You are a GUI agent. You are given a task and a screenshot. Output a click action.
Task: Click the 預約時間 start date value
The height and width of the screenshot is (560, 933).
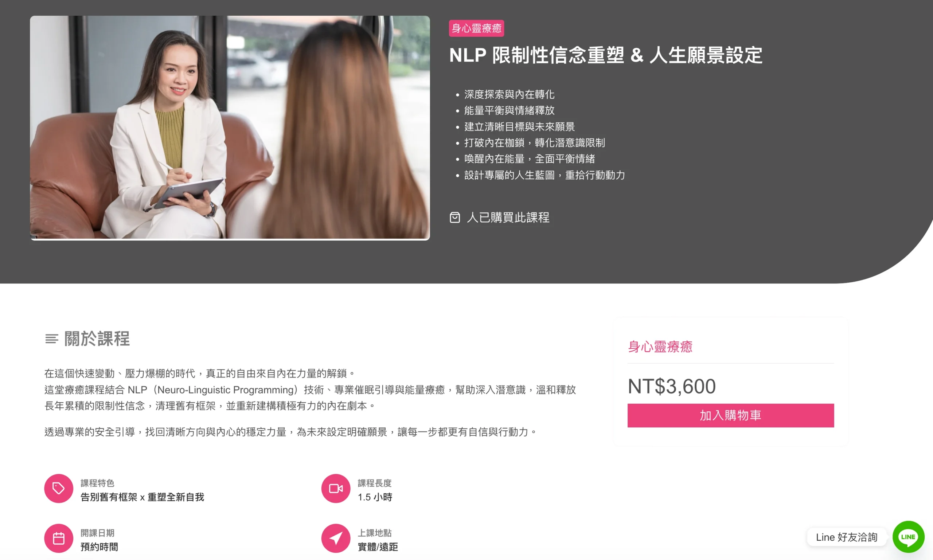coord(99,547)
